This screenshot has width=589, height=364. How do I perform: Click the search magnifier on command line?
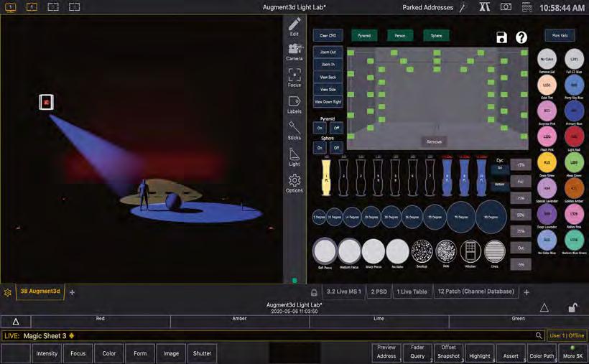539,335
